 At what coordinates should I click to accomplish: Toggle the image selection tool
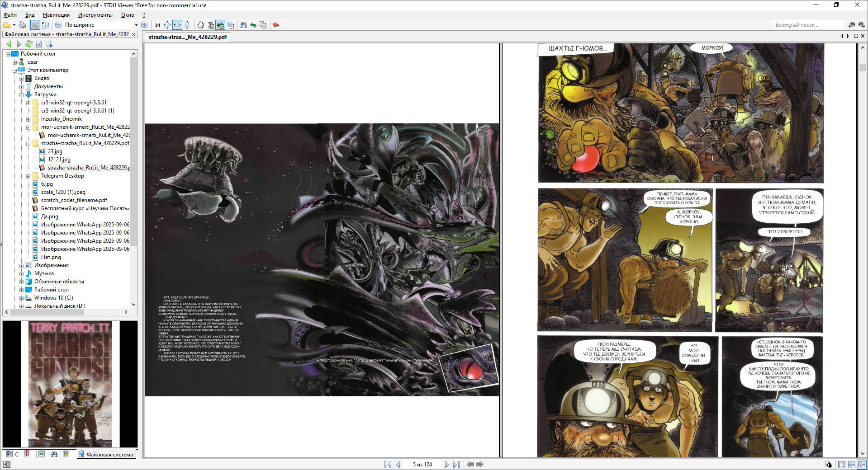click(220, 25)
